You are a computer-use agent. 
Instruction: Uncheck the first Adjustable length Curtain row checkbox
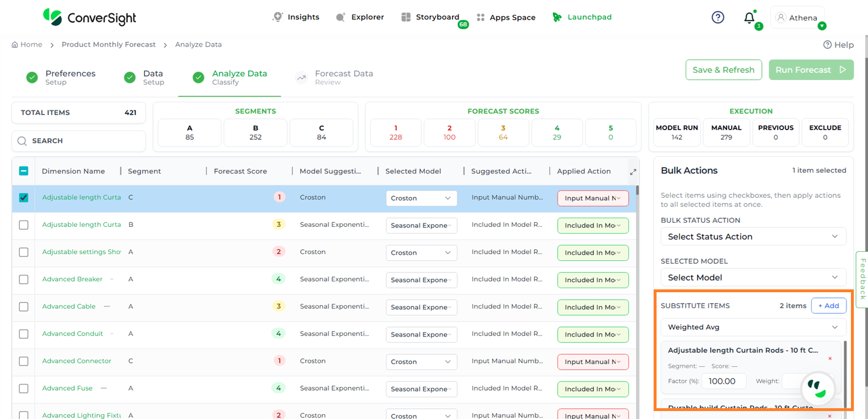click(23, 198)
